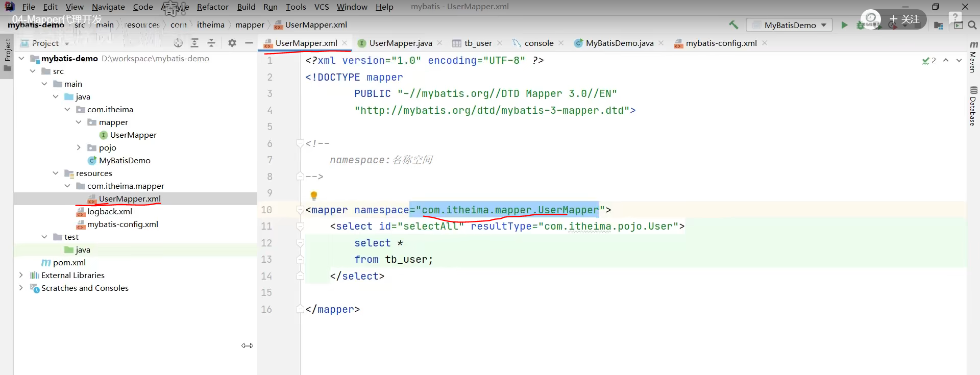Click the inspection checkmark widget showing 2
The height and width of the screenshot is (375, 980).
tap(929, 60)
